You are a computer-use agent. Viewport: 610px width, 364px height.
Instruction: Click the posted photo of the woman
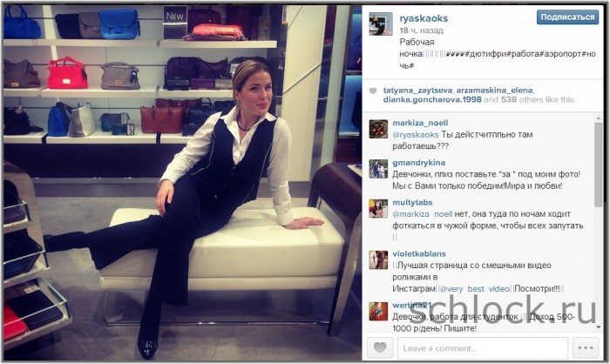(x=183, y=183)
